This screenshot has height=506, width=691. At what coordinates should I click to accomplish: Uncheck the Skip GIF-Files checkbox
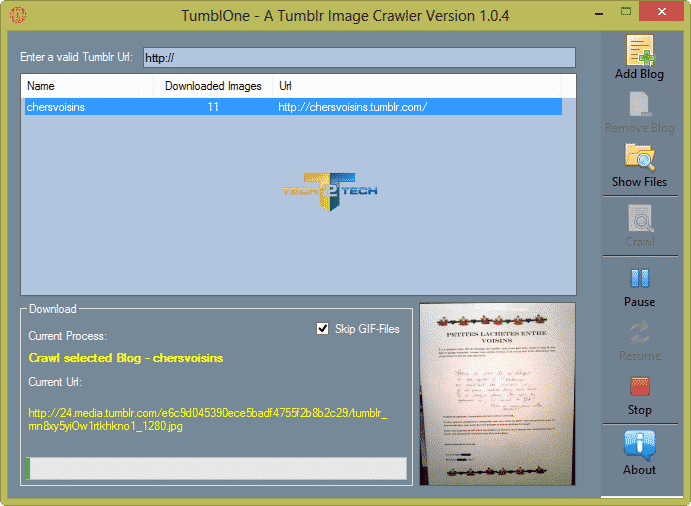click(322, 329)
